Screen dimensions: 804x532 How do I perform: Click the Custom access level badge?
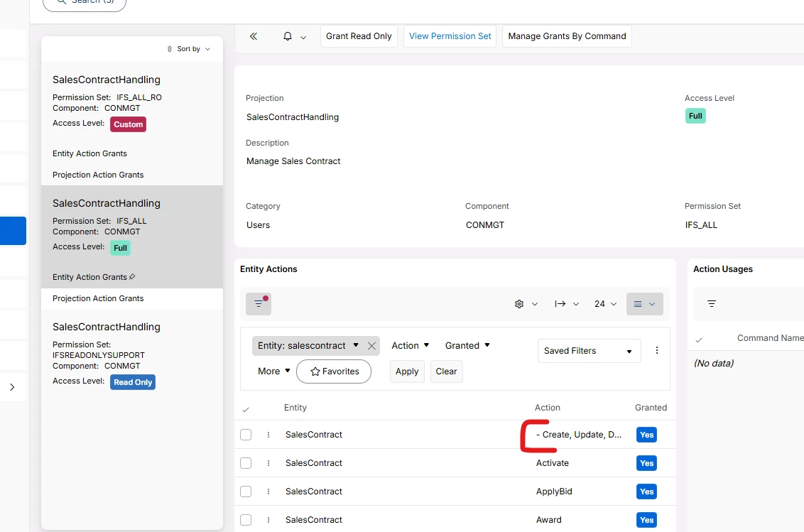coord(128,124)
